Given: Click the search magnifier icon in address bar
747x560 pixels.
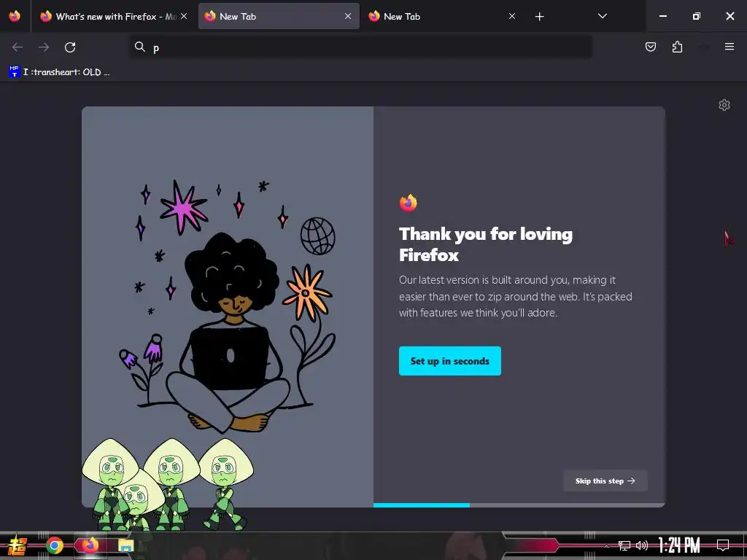Looking at the screenshot, I should pos(139,47).
